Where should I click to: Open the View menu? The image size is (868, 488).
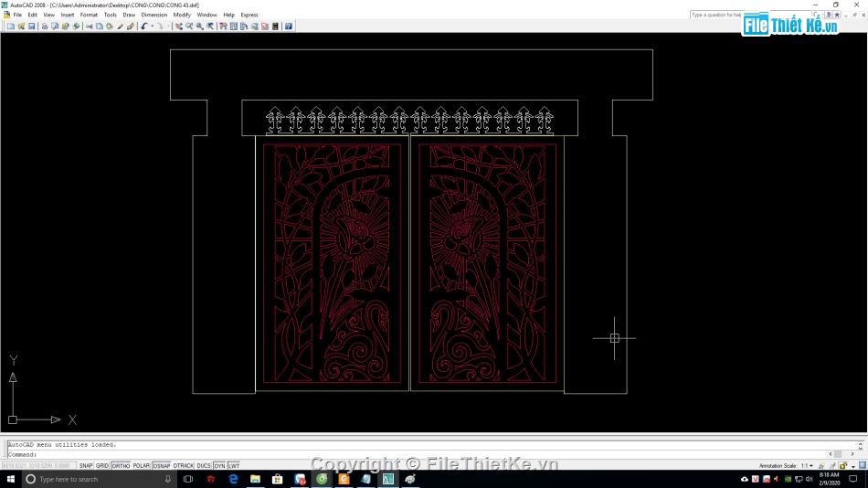(48, 15)
